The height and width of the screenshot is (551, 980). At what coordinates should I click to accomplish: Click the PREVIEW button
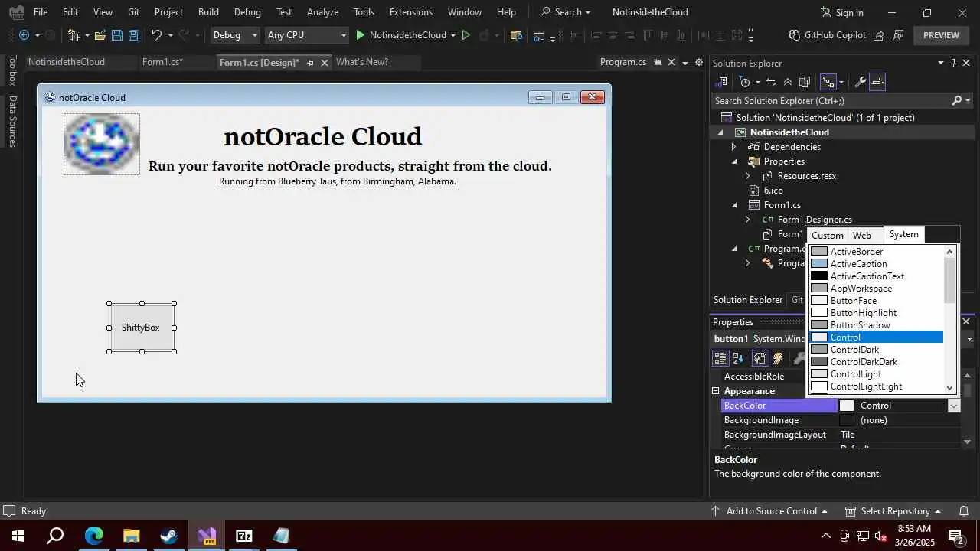pyautogui.click(x=941, y=35)
